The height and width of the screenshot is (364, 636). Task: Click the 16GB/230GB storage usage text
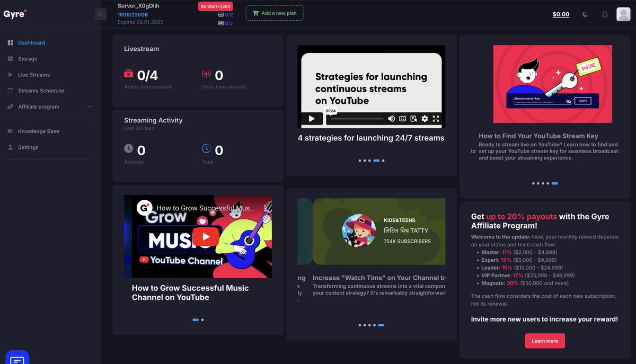[132, 15]
